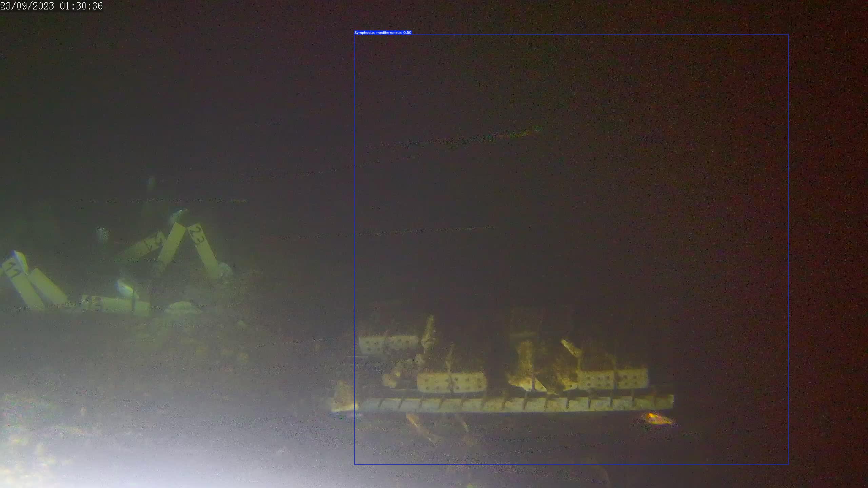
Task: Click the Symphodus mediterraneus detection label
Action: pos(378,33)
